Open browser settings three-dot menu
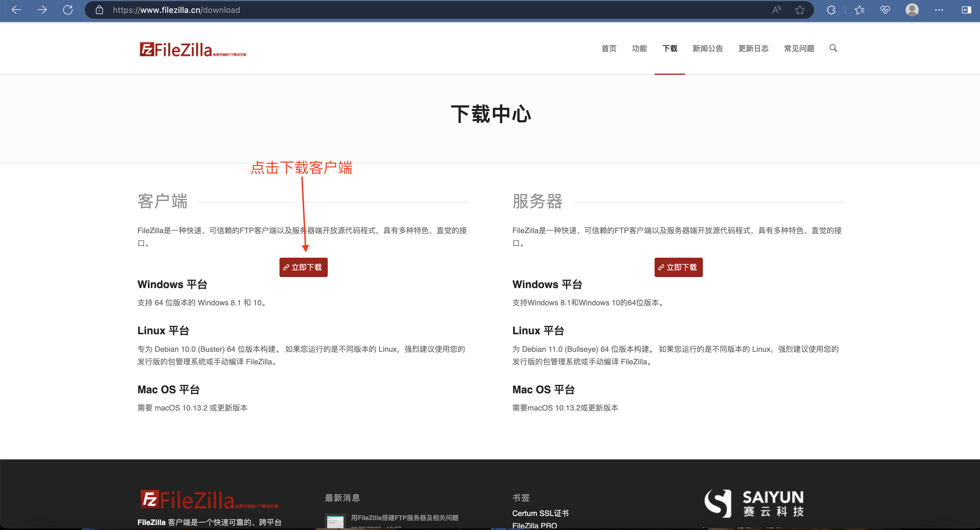 tap(939, 10)
